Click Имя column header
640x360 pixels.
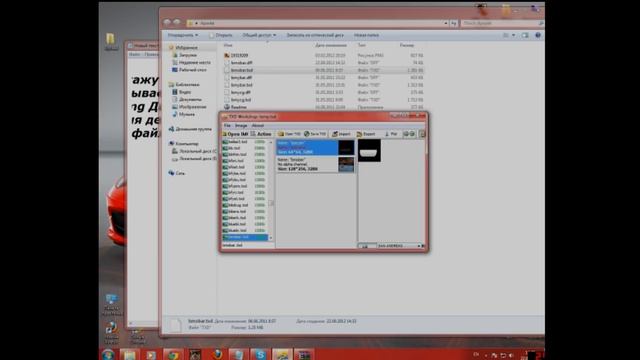click(228, 45)
